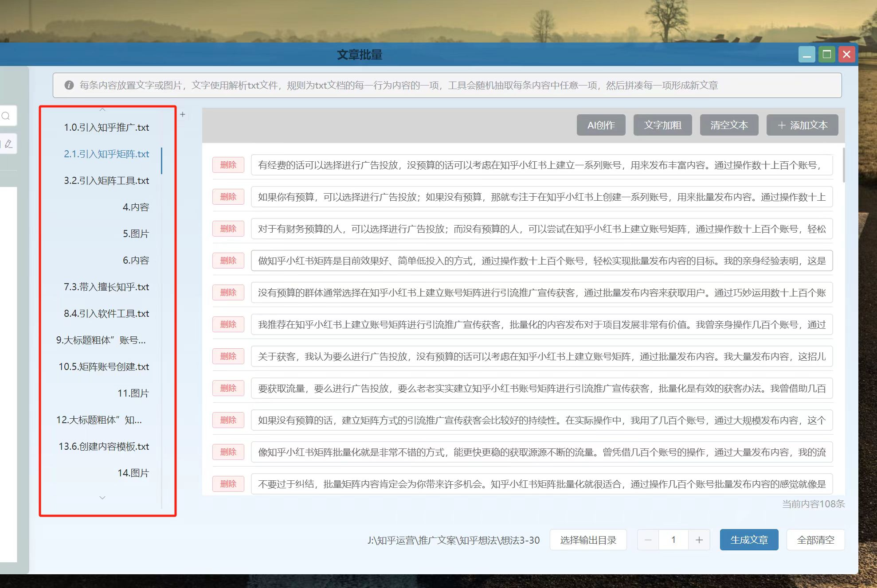Switch to the 3.2.引入矩阵工具.txt item
This screenshot has width=877, height=588.
click(106, 181)
